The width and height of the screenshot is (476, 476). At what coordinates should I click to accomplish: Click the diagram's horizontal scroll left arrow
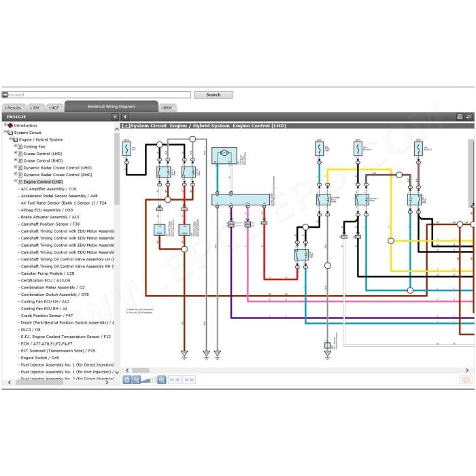(x=128, y=371)
